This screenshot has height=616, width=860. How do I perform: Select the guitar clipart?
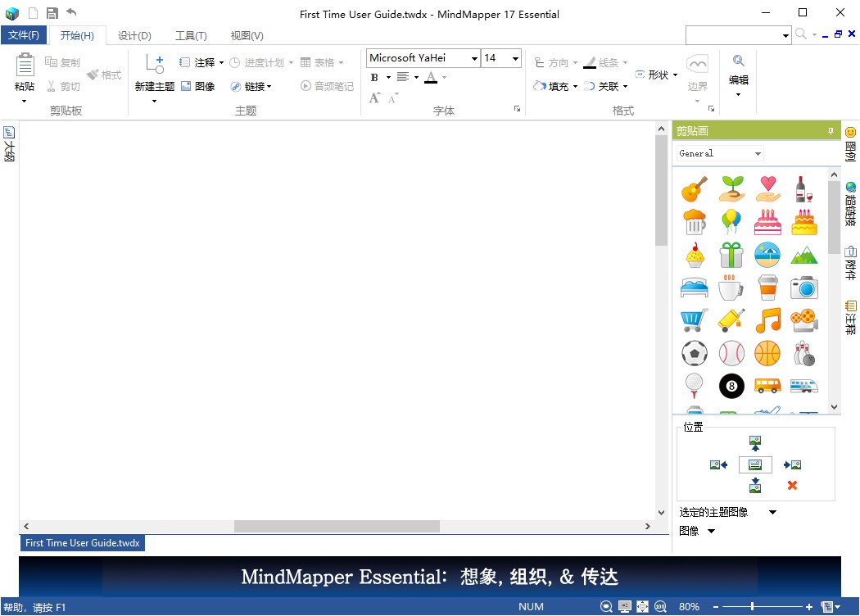tap(695, 189)
